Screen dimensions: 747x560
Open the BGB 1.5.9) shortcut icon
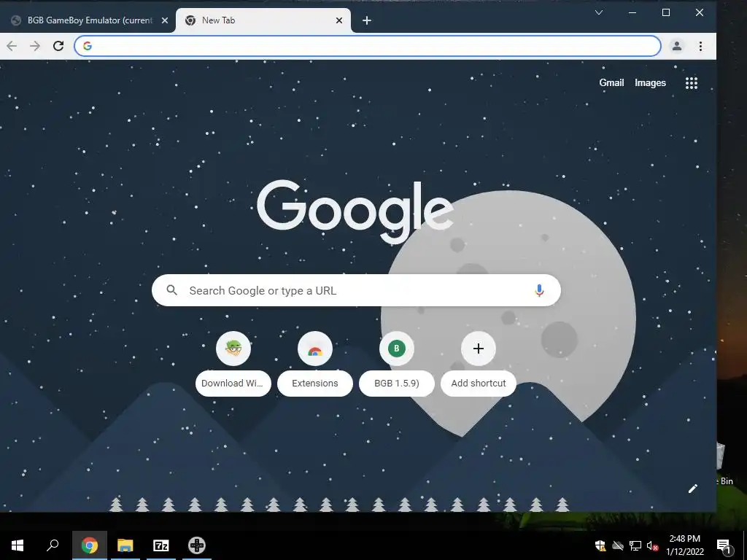tap(396, 349)
